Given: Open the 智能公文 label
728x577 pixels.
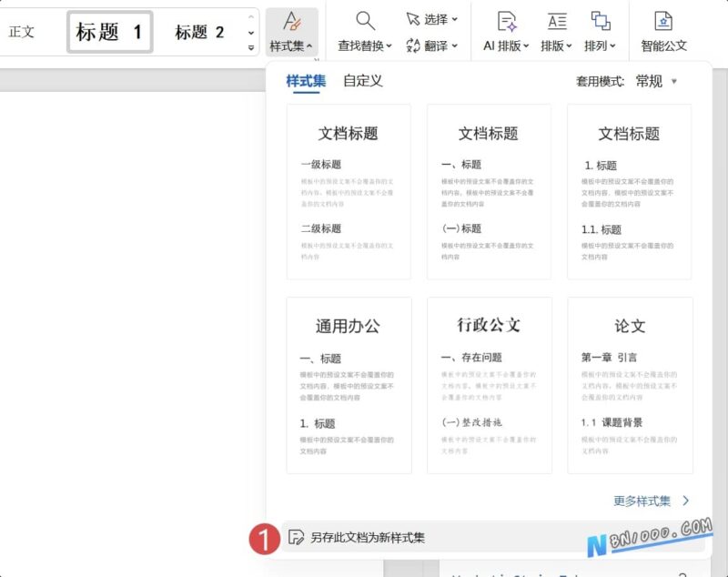Looking at the screenshot, I should 664,46.
